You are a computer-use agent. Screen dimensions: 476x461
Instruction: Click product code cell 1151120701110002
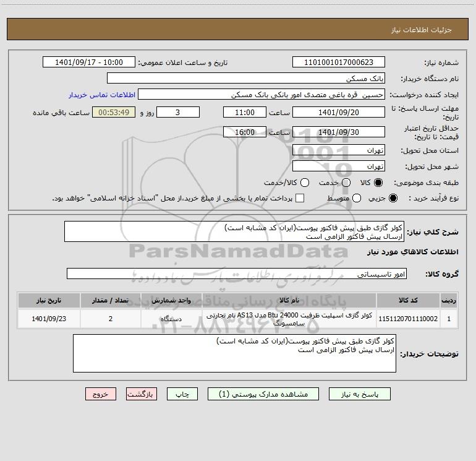408,319
